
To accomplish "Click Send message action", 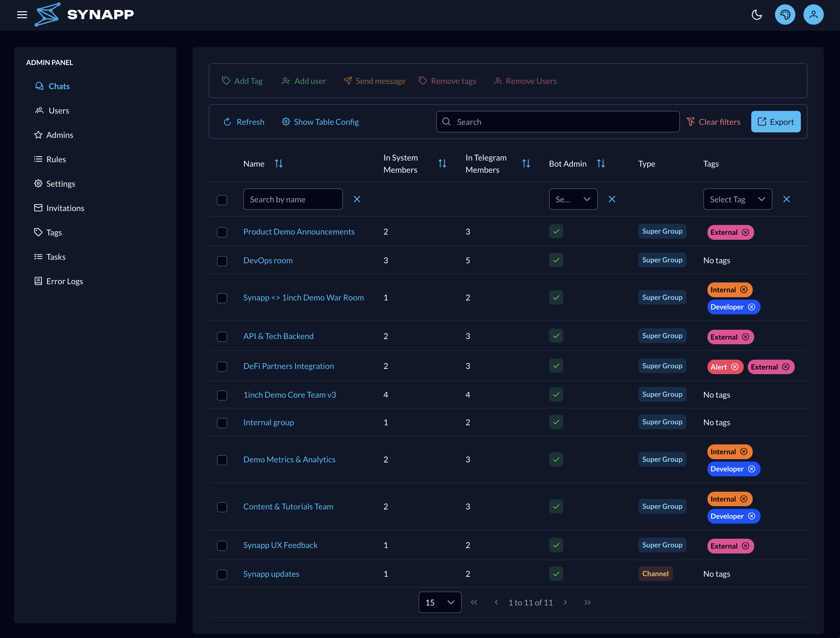I will (x=374, y=81).
